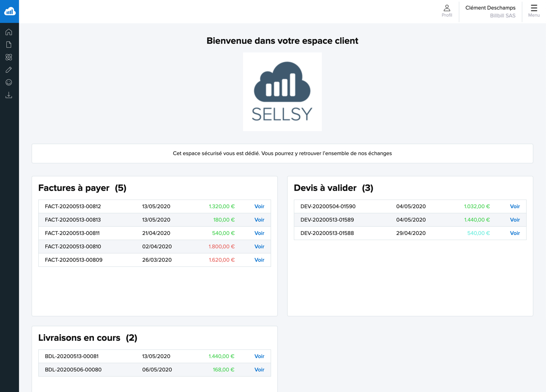Click the 180,00 € invoice amount
Image resolution: width=546 pixels, height=392 pixels.
224,220
